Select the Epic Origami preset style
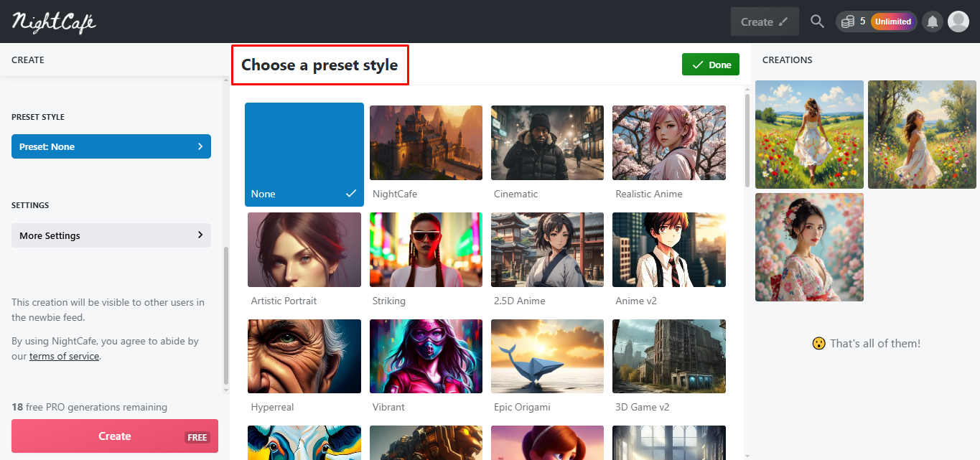The width and height of the screenshot is (980, 460). [547, 366]
